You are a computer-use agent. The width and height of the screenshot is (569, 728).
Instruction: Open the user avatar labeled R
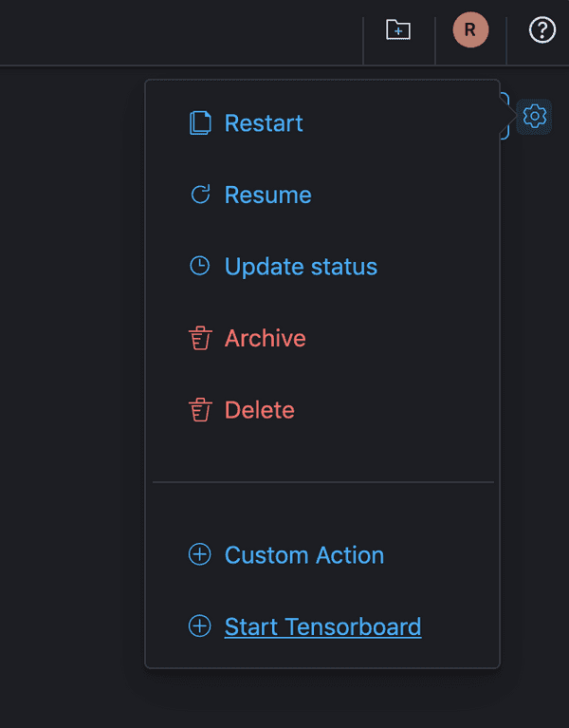pos(470,30)
